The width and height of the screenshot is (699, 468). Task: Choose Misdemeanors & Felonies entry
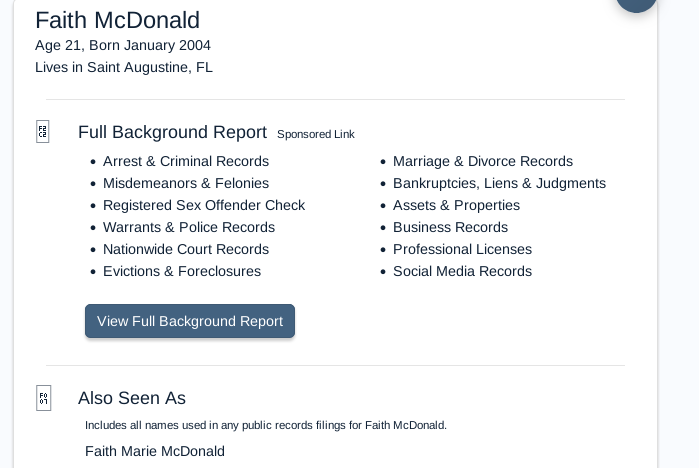(186, 183)
